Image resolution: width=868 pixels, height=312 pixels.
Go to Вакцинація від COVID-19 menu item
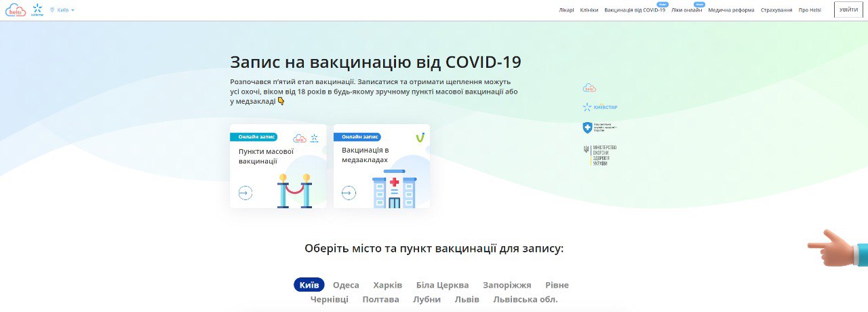pyautogui.click(x=634, y=10)
